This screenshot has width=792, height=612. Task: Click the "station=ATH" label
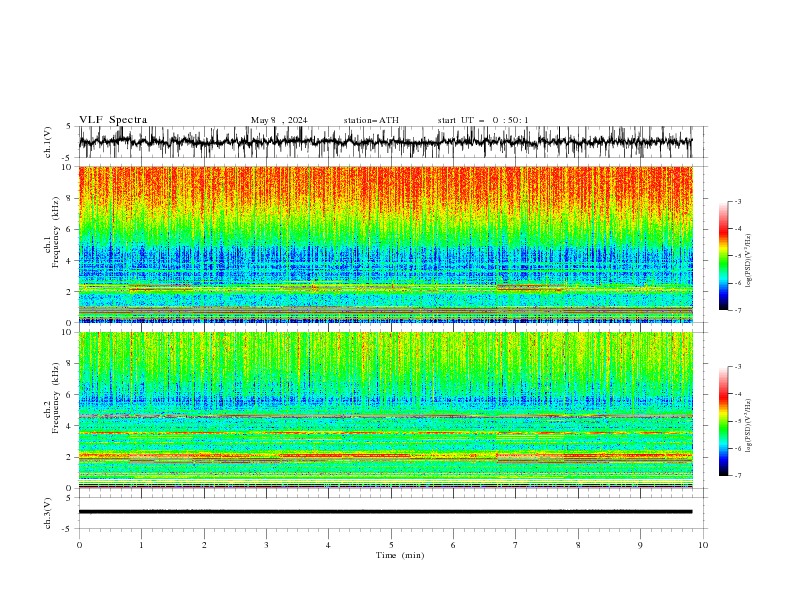tap(371, 120)
